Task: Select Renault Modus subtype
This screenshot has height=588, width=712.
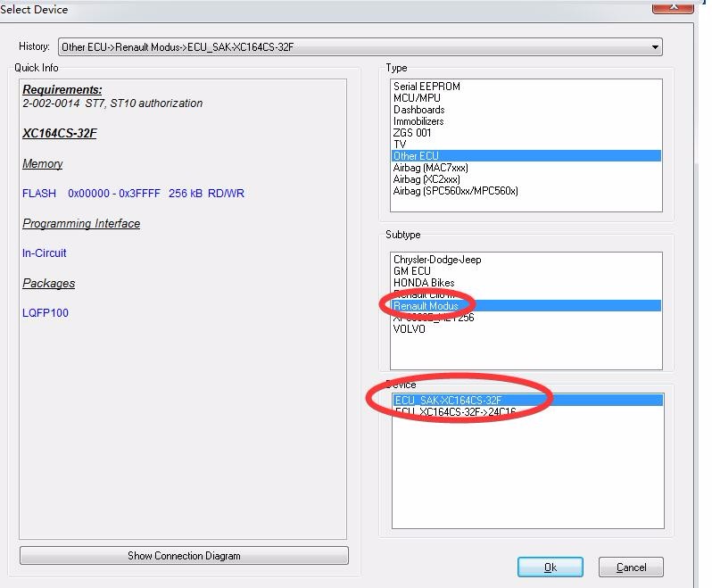Action: click(x=526, y=305)
